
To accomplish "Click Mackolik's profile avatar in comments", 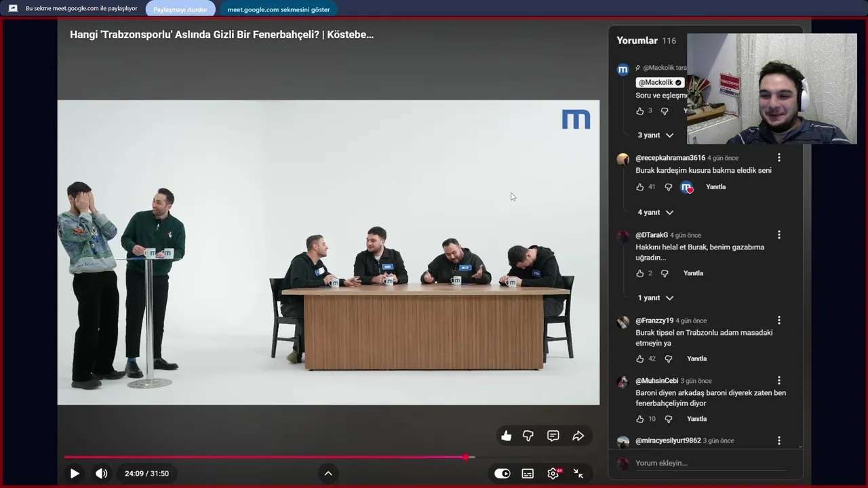I will tap(623, 69).
